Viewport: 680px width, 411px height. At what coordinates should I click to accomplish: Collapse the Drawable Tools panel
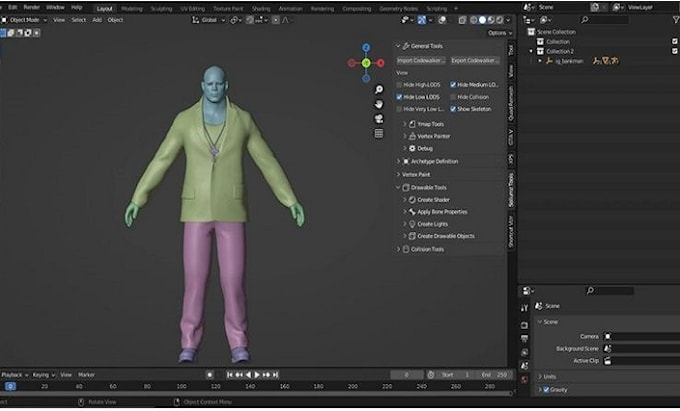tap(398, 188)
